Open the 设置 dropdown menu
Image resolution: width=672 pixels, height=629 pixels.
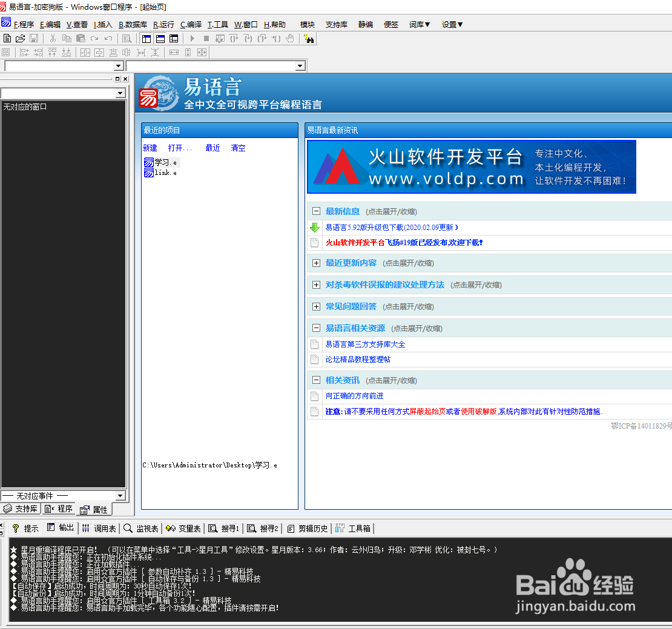coord(452,24)
